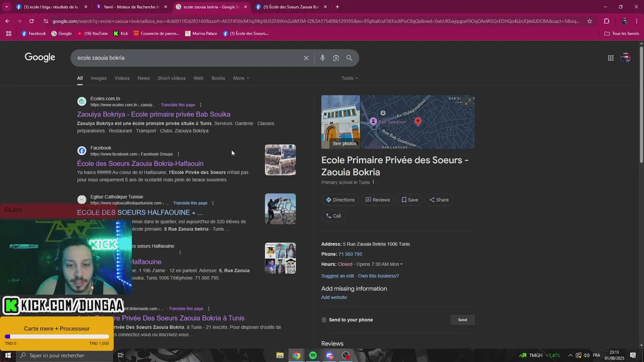
Task: Open the Facebook group result thumbnail
Action: tap(280, 160)
